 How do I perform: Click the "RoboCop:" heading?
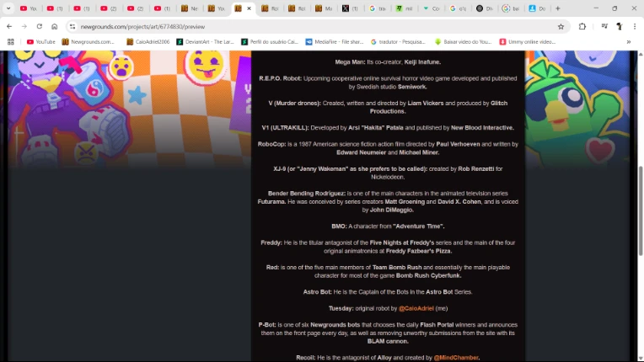tap(271, 144)
